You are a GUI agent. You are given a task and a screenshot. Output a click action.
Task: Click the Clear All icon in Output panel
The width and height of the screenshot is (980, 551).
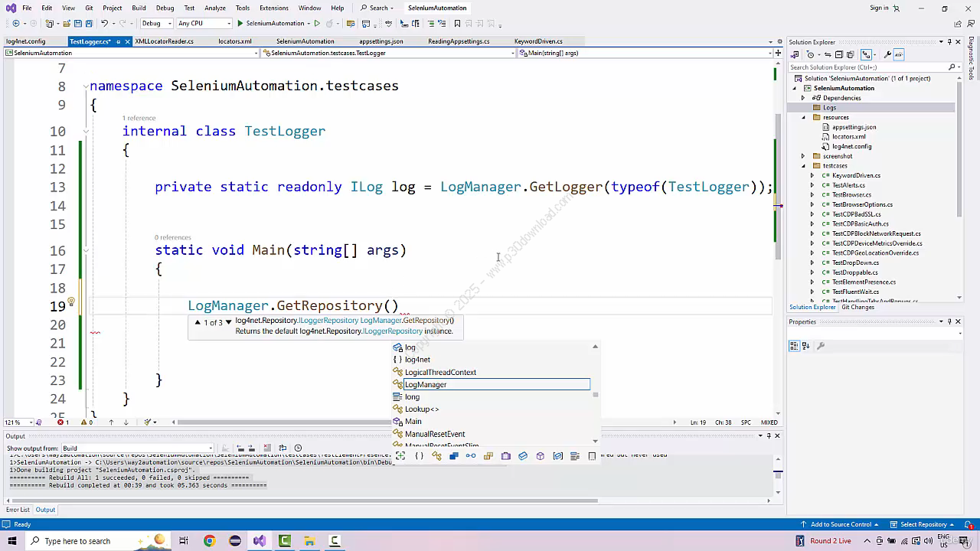pos(266,448)
